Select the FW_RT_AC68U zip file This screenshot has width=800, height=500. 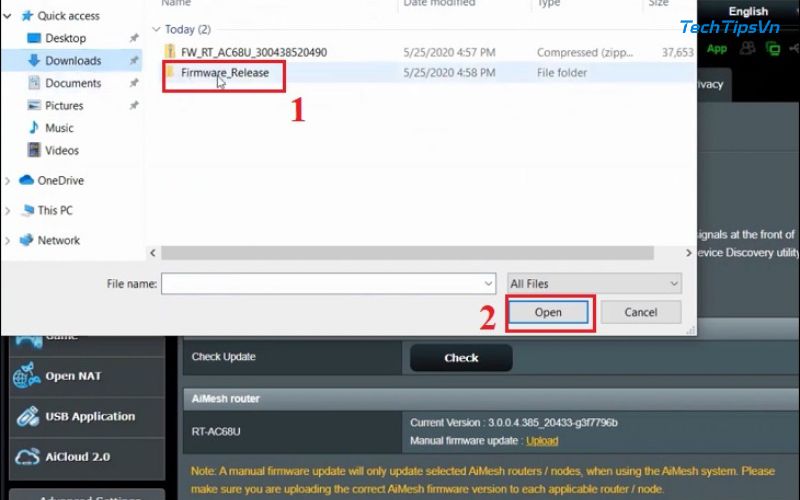click(x=253, y=52)
